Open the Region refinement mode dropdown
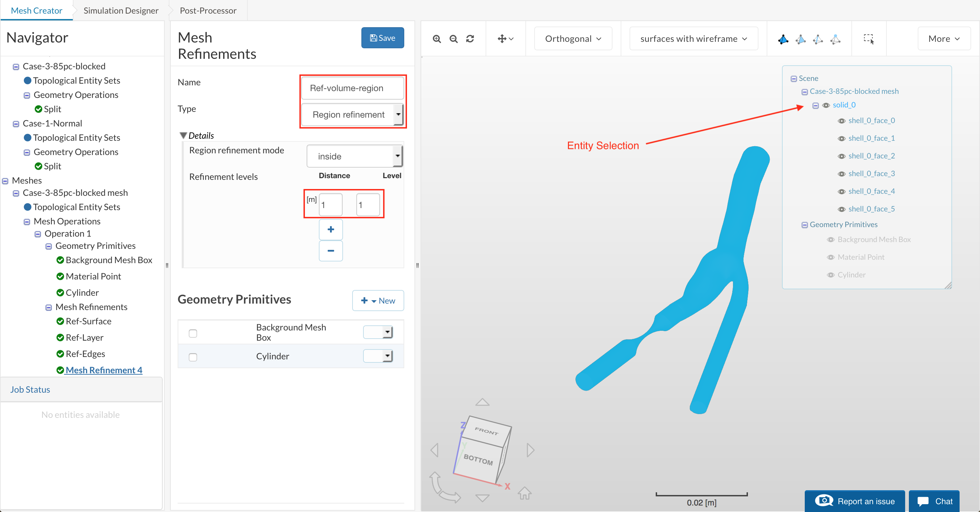980x512 pixels. 354,156
